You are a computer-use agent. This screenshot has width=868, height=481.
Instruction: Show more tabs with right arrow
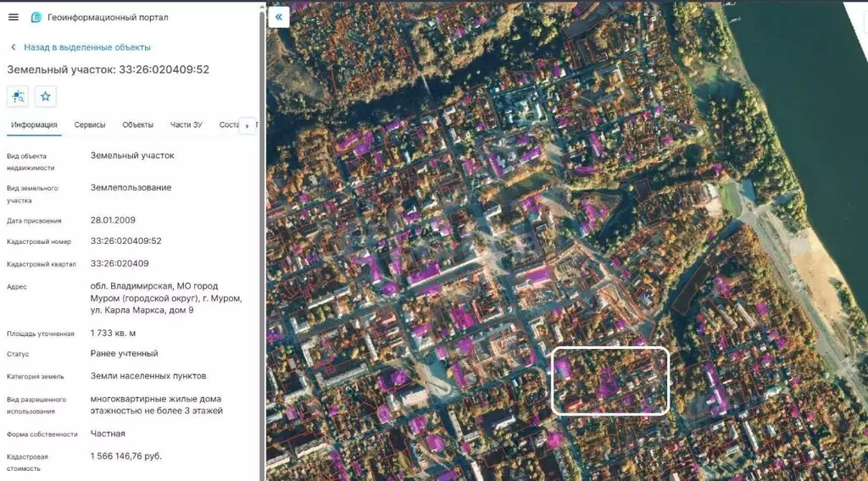pyautogui.click(x=247, y=125)
